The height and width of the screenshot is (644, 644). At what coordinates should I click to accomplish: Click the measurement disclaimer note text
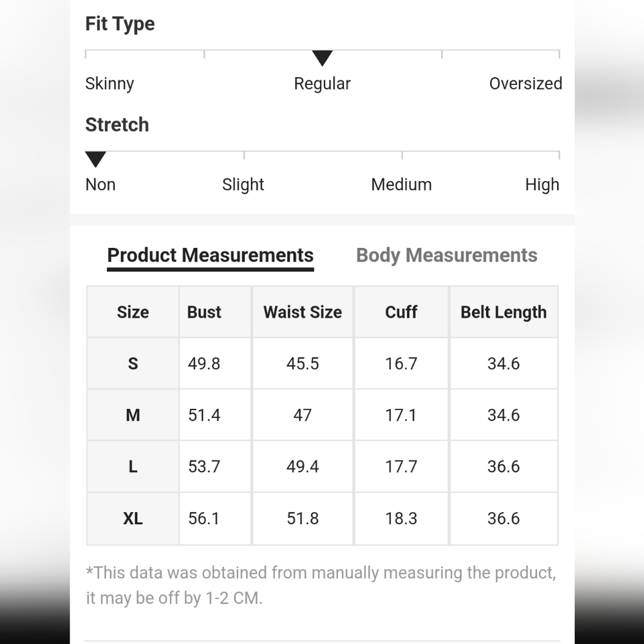pos(321,585)
